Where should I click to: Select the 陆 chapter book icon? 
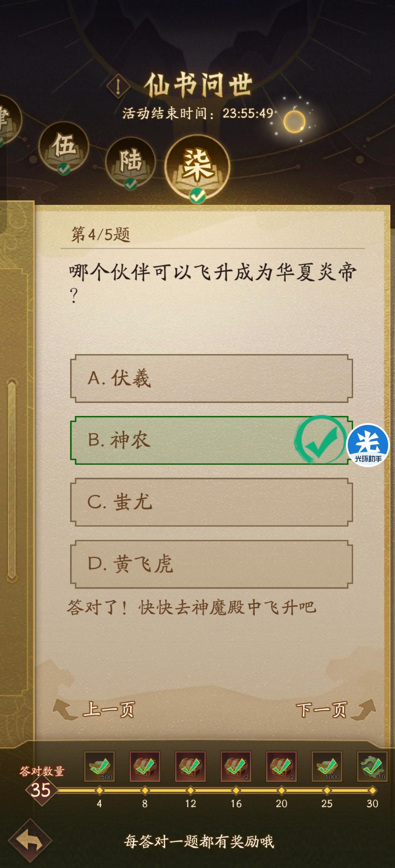[132, 162]
